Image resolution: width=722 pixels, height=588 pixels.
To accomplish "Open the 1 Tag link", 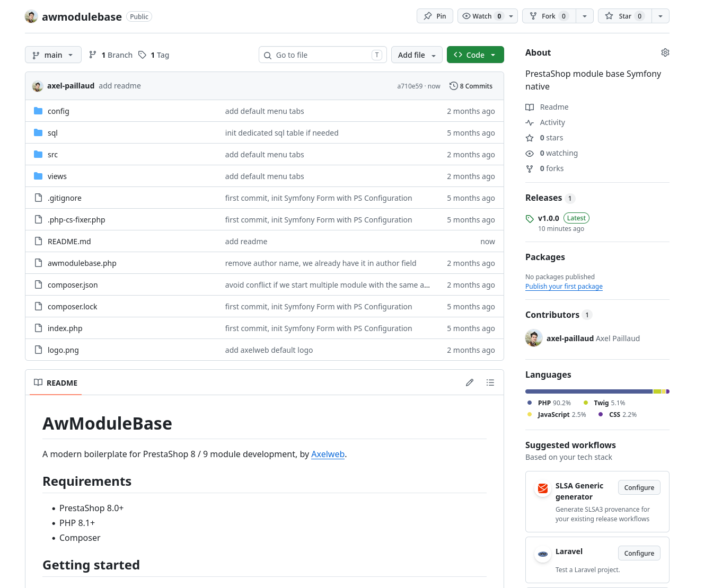I will (x=154, y=55).
